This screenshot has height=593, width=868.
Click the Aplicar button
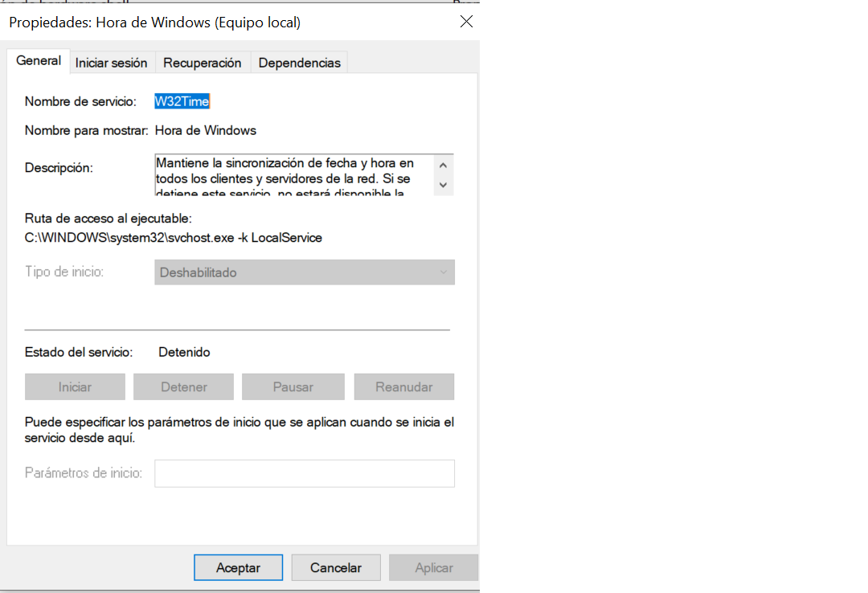(x=434, y=567)
